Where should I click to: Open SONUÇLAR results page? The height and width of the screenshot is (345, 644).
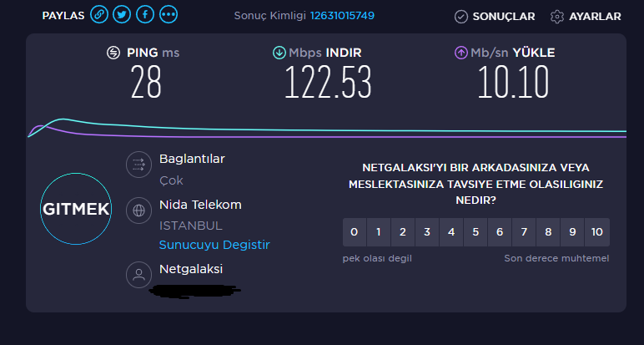(x=495, y=17)
